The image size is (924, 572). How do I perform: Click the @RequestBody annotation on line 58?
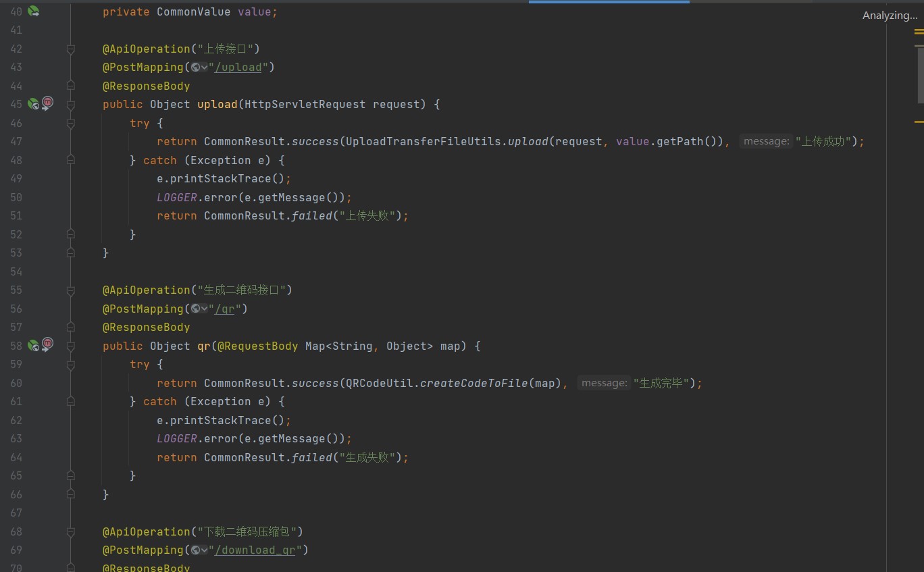coord(258,346)
